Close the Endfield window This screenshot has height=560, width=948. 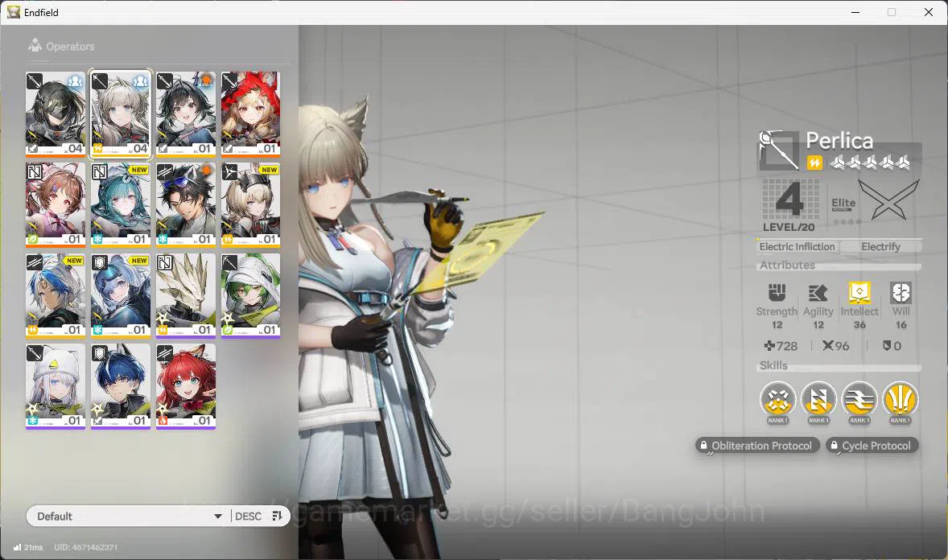pos(928,12)
